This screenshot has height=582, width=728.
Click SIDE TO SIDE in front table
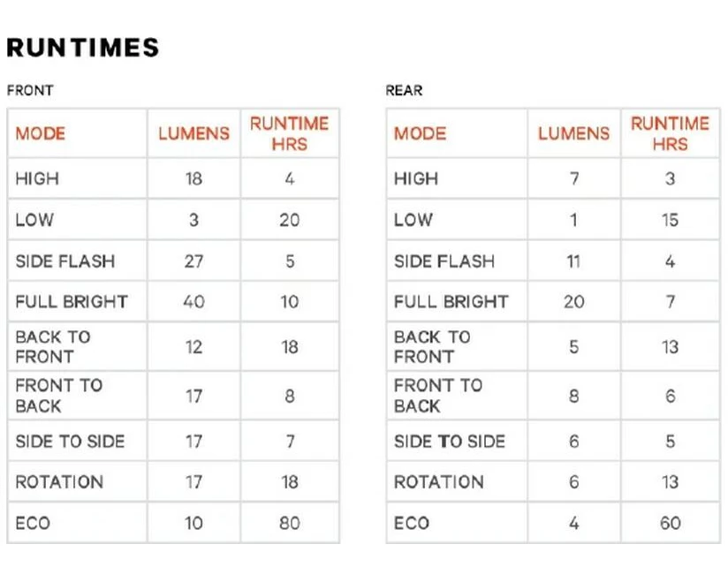[x=70, y=442]
